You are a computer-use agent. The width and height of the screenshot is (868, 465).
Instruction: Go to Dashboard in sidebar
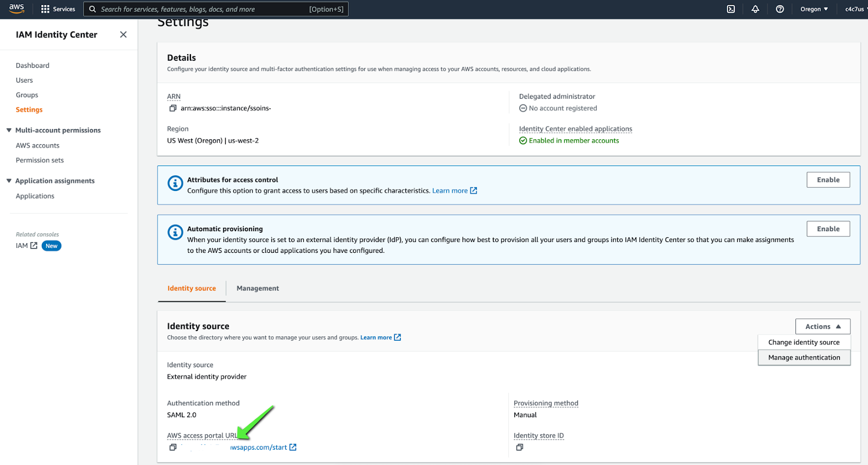33,66
